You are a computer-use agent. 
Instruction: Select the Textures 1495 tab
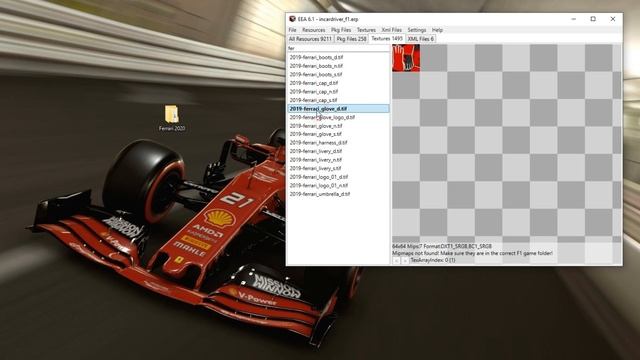point(387,38)
